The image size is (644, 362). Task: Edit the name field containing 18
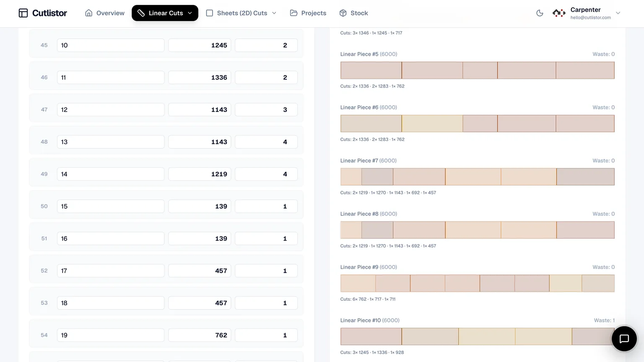(111, 303)
